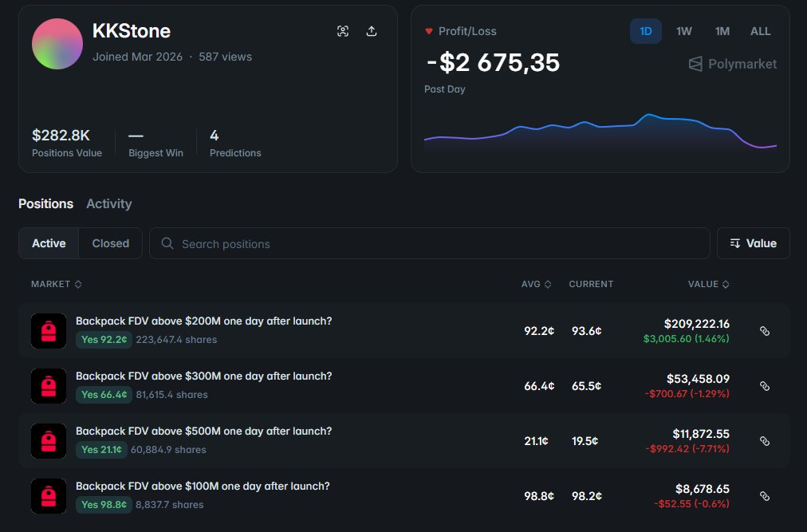Click the Yes 98.8¢ badge
This screenshot has width=807, height=532.
click(104, 505)
